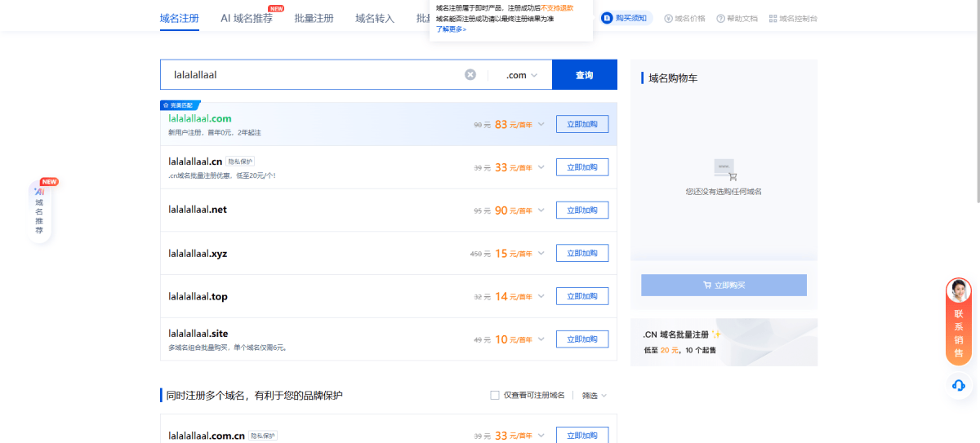This screenshot has width=980, height=443.
Task: Click the 联系销售 contact sales avatar
Action: pos(958,291)
